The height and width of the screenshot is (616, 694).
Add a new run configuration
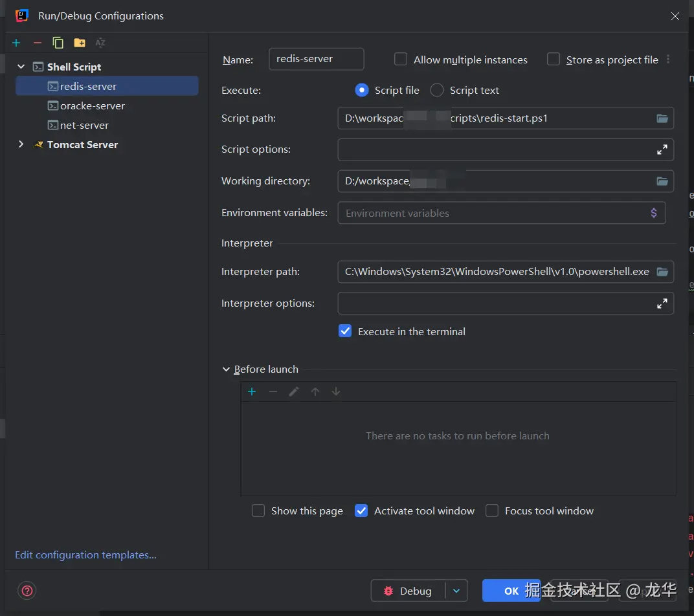[16, 43]
